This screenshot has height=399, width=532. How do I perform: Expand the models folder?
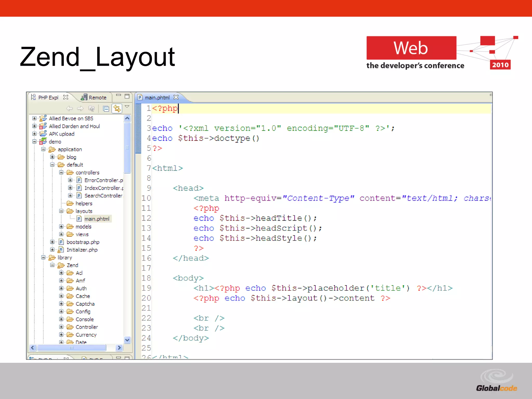(61, 227)
